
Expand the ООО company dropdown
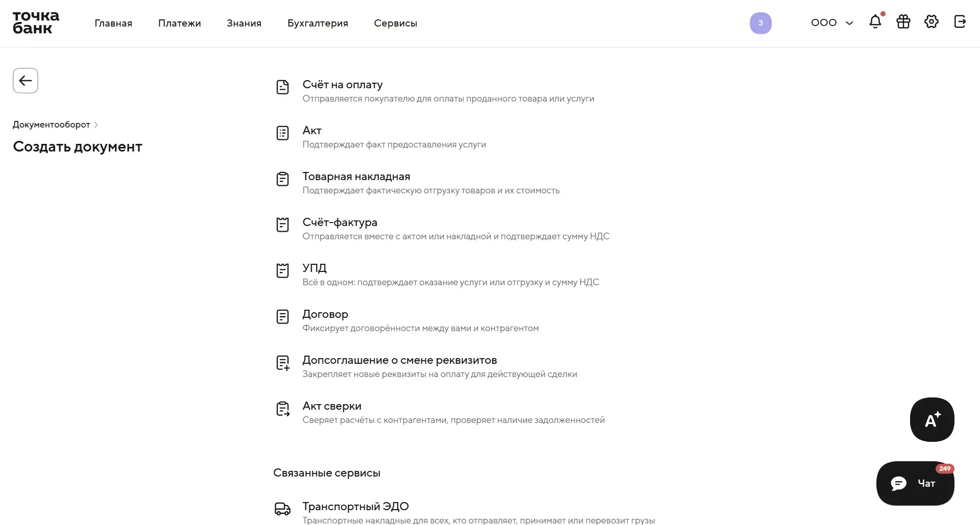[832, 22]
